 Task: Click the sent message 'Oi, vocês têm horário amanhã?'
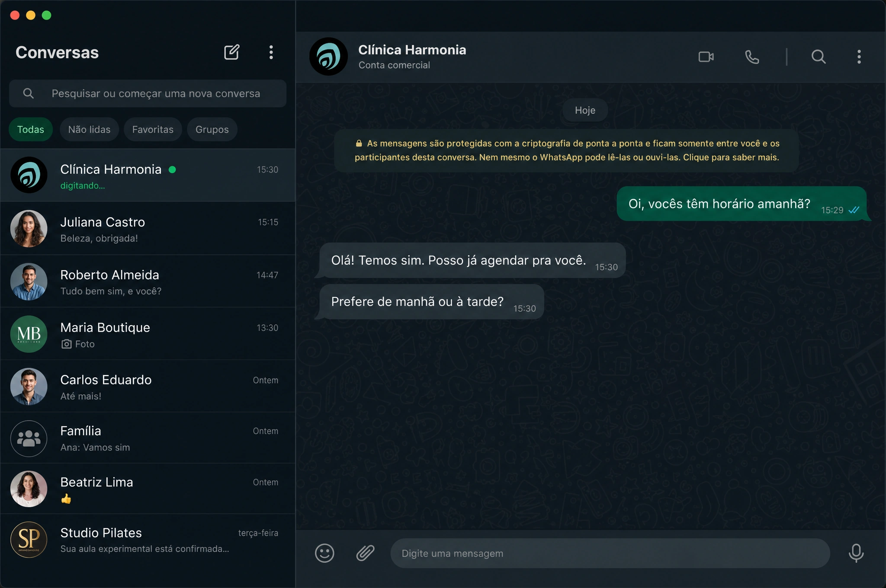coord(742,204)
